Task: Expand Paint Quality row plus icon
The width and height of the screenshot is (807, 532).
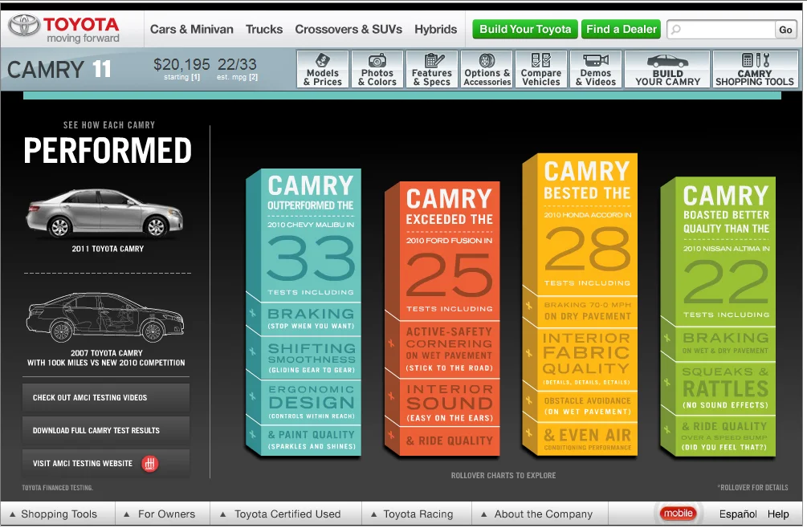Action: 252,434
